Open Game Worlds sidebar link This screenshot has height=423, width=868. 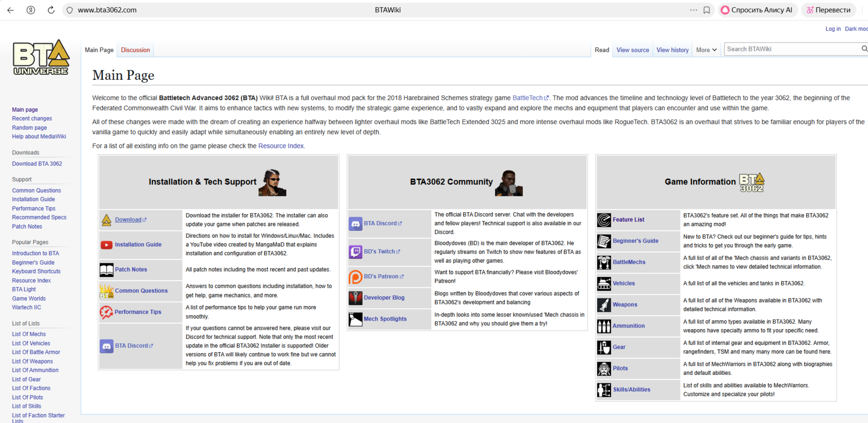(29, 299)
